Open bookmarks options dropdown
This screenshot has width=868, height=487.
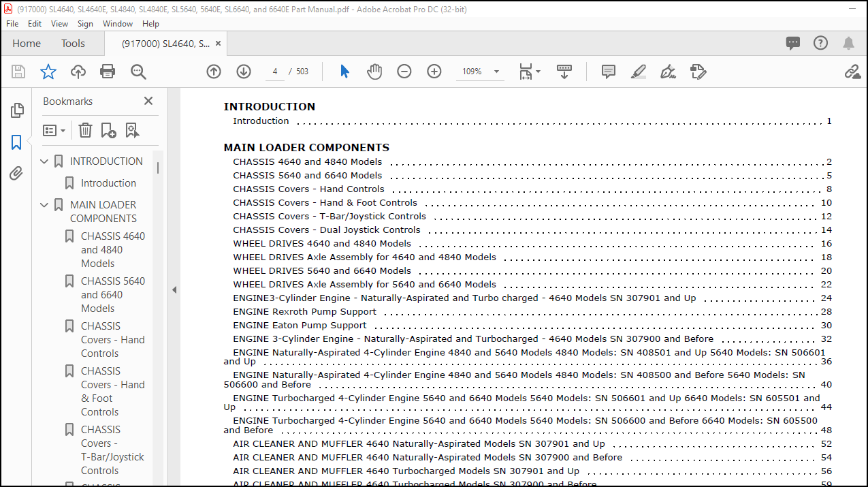click(x=54, y=130)
